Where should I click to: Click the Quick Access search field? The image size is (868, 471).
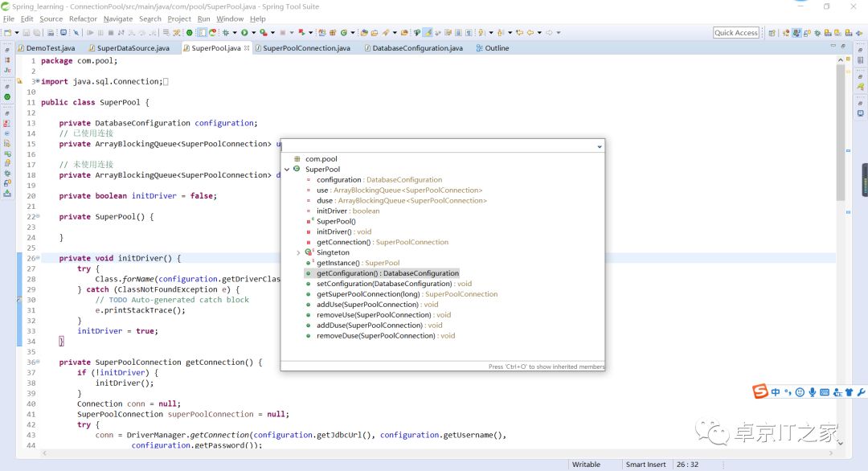point(735,33)
